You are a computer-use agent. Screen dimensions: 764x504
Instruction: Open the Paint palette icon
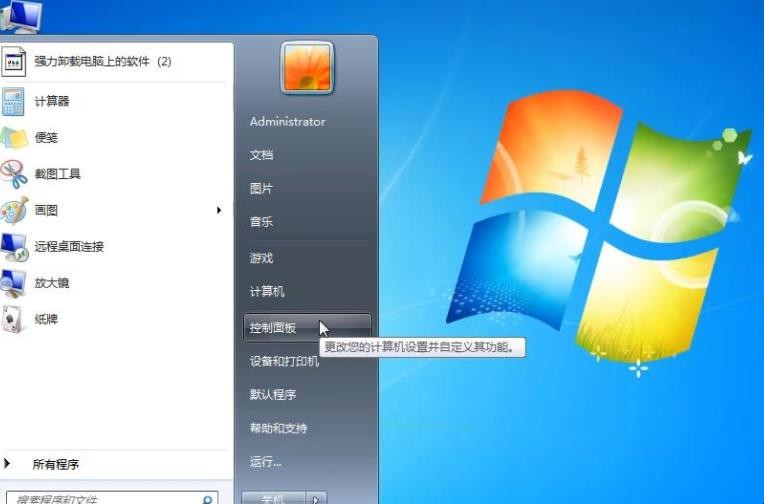[14, 211]
